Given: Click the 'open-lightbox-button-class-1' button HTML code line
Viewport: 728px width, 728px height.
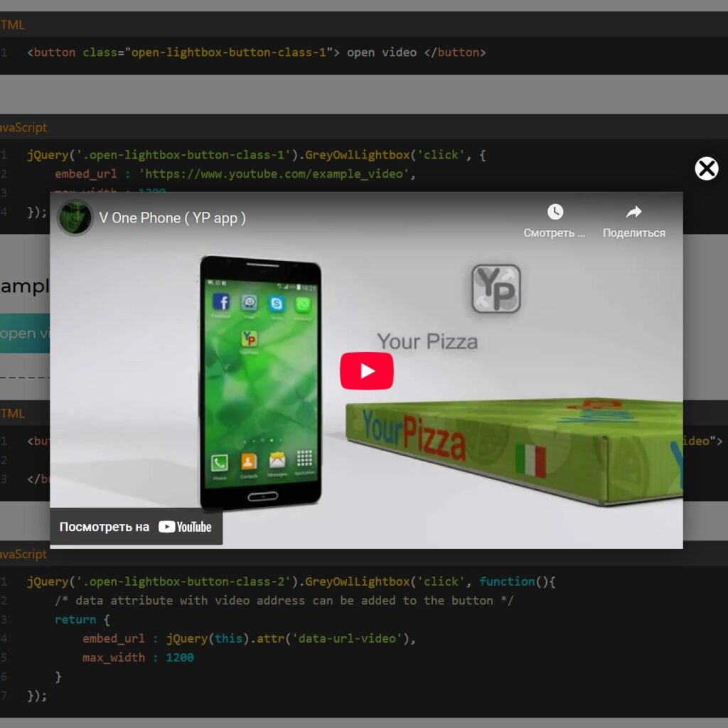Looking at the screenshot, I should (256, 53).
